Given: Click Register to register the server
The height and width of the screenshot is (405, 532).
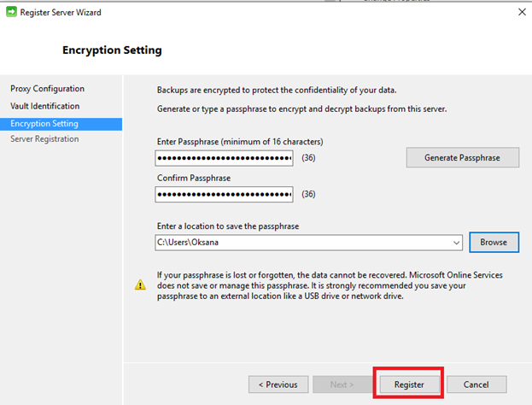Looking at the screenshot, I should (409, 384).
